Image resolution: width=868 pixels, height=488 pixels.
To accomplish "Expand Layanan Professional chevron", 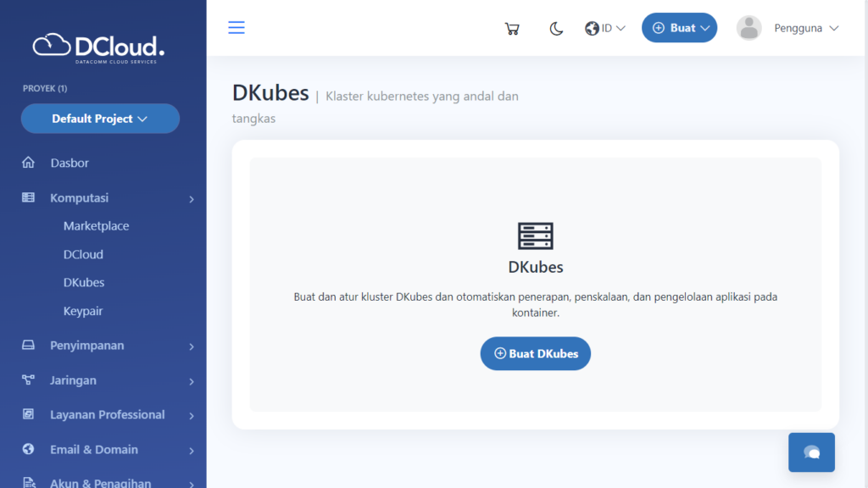I will (x=192, y=415).
